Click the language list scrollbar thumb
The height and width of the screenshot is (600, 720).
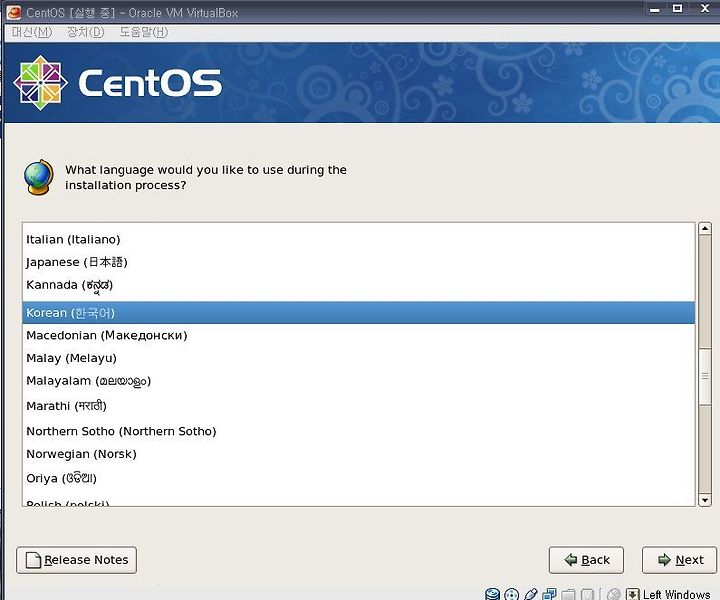[705, 376]
